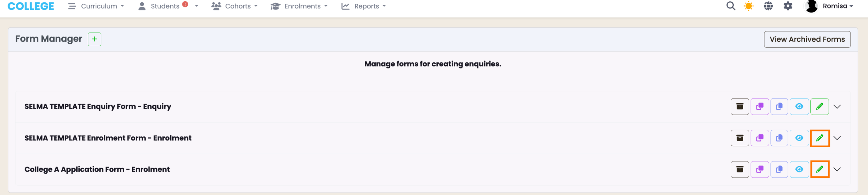
Task: Preview the SELMA TEMPLATE Enquiry Form
Action: coord(799,107)
